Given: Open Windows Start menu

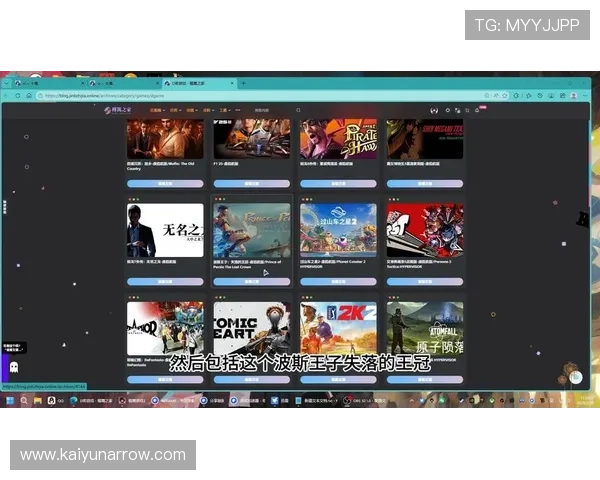Looking at the screenshot, I should click(10, 400).
